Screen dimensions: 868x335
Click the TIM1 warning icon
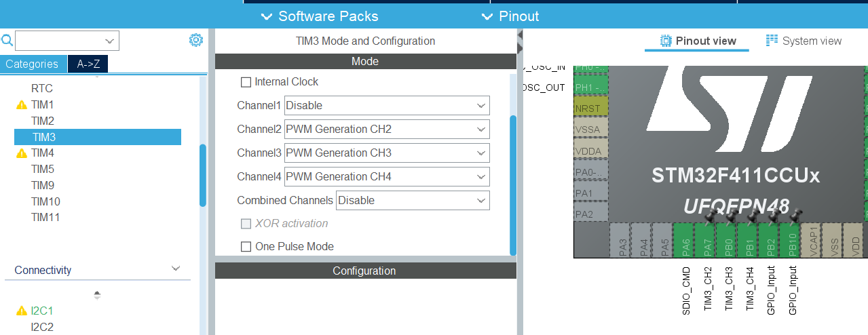coord(22,105)
